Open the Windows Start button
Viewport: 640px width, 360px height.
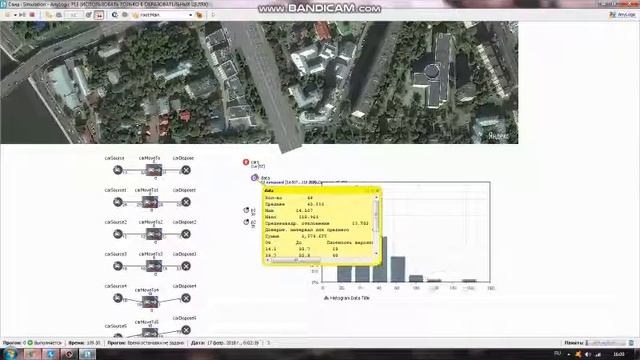coord(10,353)
